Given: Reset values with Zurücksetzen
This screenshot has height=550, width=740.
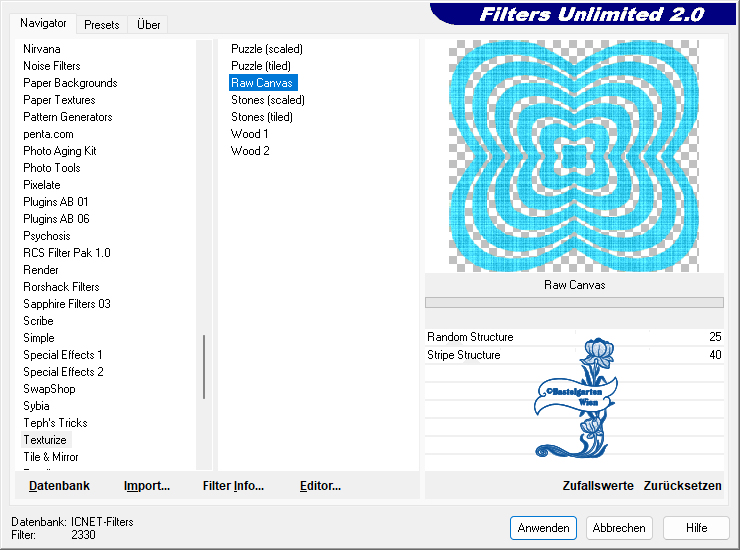Looking at the screenshot, I should point(682,486).
